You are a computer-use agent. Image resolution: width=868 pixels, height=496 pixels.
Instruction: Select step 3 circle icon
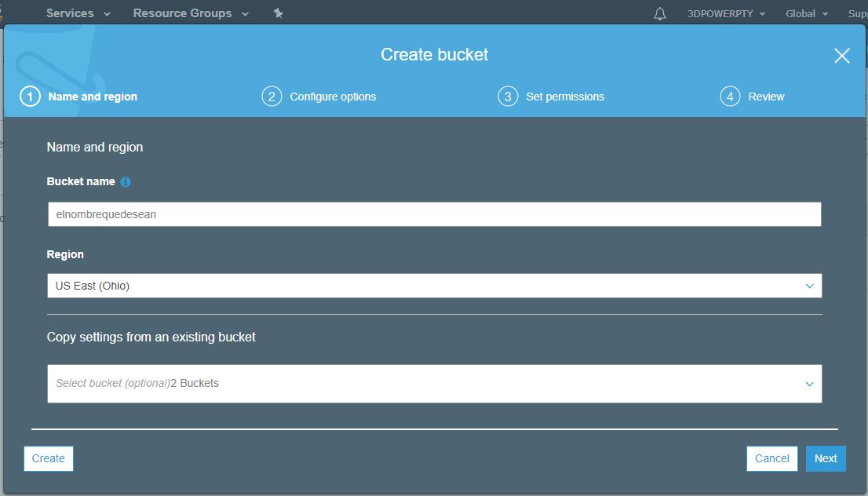(x=508, y=97)
